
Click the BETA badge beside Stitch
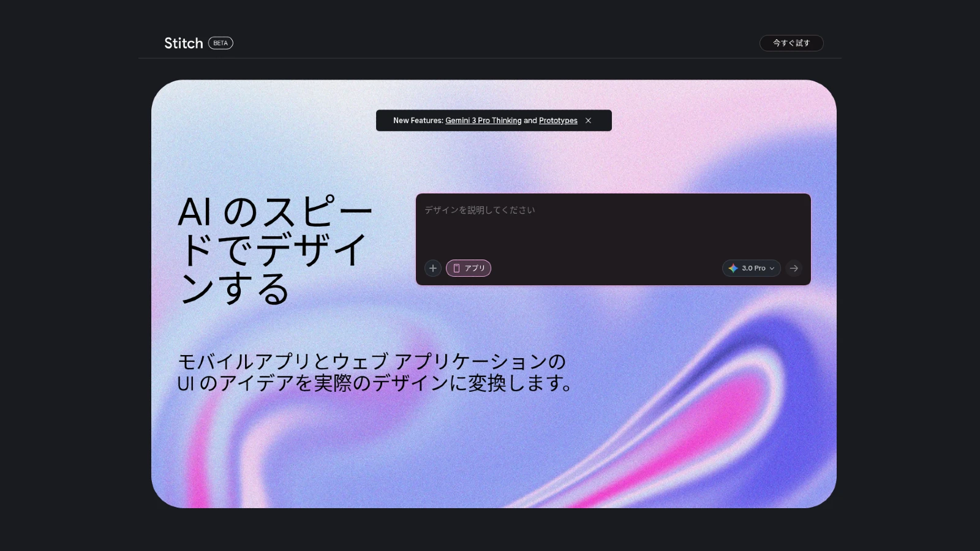click(221, 43)
